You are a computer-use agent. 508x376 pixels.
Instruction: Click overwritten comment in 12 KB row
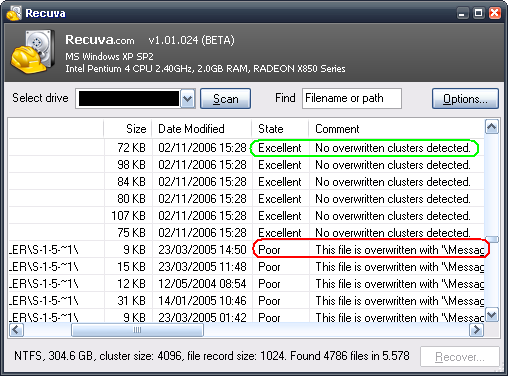pyautogui.click(x=400, y=284)
